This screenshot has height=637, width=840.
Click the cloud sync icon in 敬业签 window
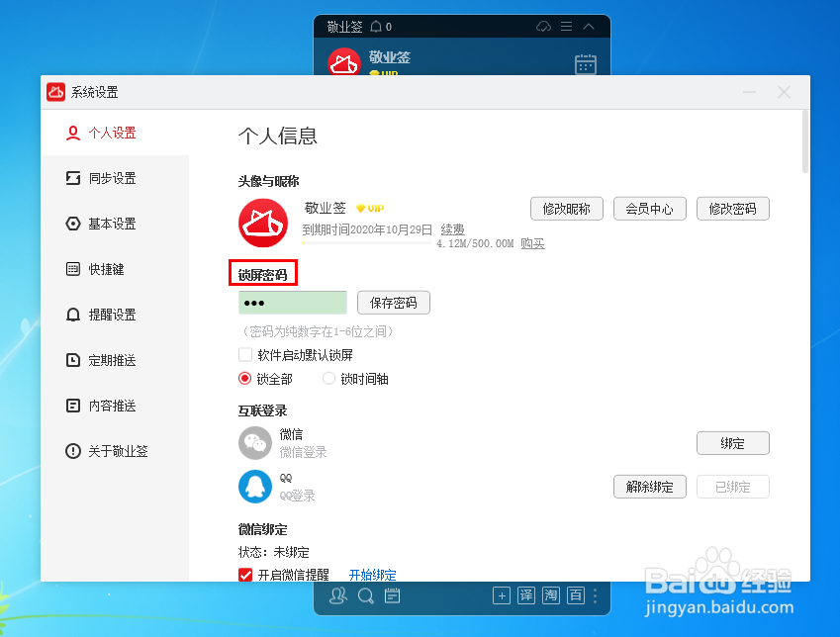click(x=544, y=27)
